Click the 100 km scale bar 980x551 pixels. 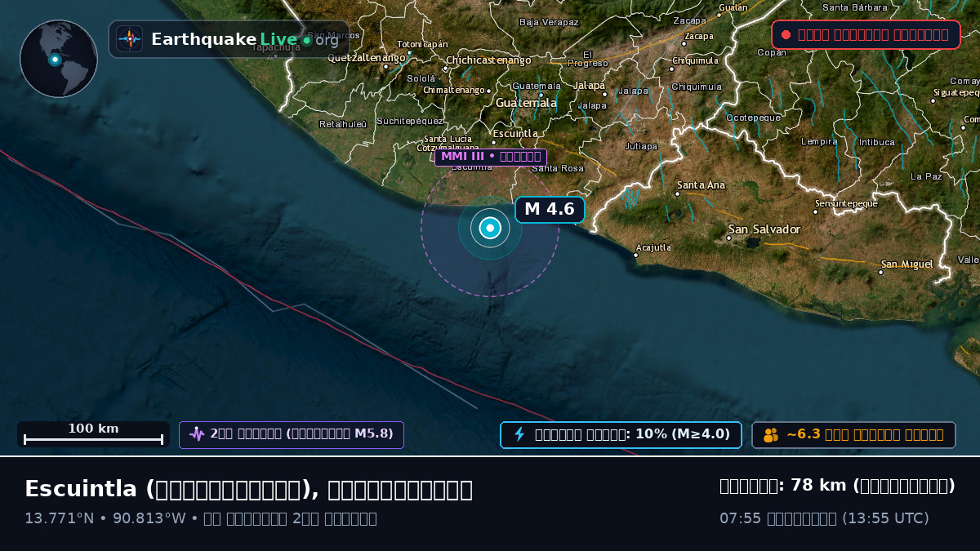click(x=93, y=434)
